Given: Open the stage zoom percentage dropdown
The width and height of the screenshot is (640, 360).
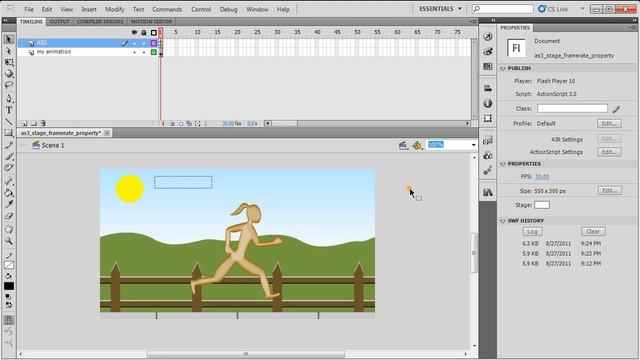Looking at the screenshot, I should click(473, 145).
